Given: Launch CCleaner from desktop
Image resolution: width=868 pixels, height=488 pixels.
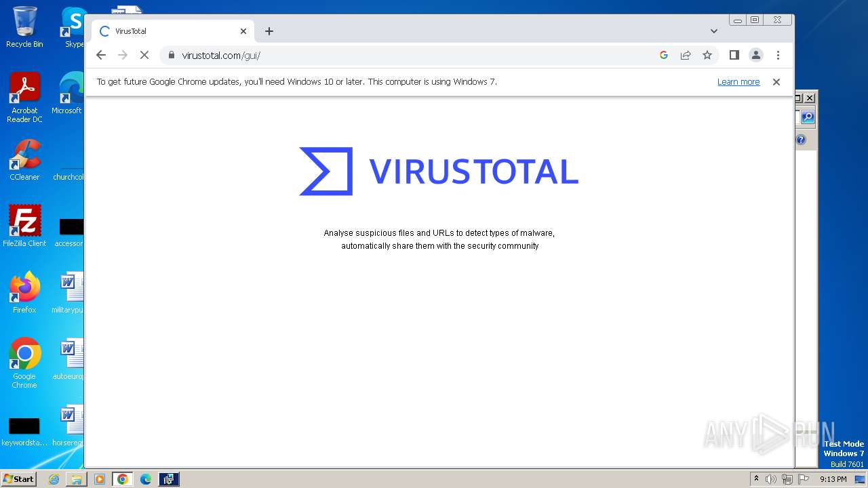Looking at the screenshot, I should pos(24,161).
